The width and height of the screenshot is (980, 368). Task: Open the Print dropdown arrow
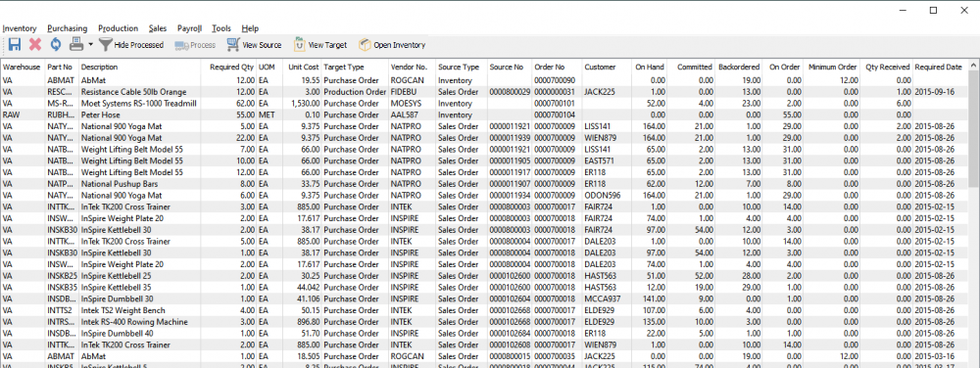coord(90,45)
